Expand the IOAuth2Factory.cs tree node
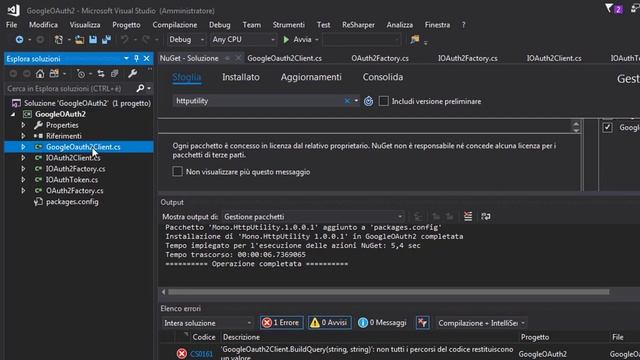Screen dimensions: 640x360 coord(23,169)
